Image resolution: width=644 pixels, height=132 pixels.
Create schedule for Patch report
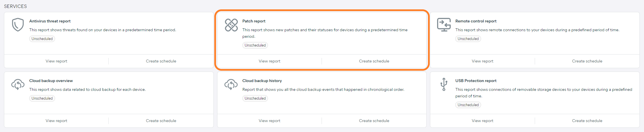tap(374, 61)
